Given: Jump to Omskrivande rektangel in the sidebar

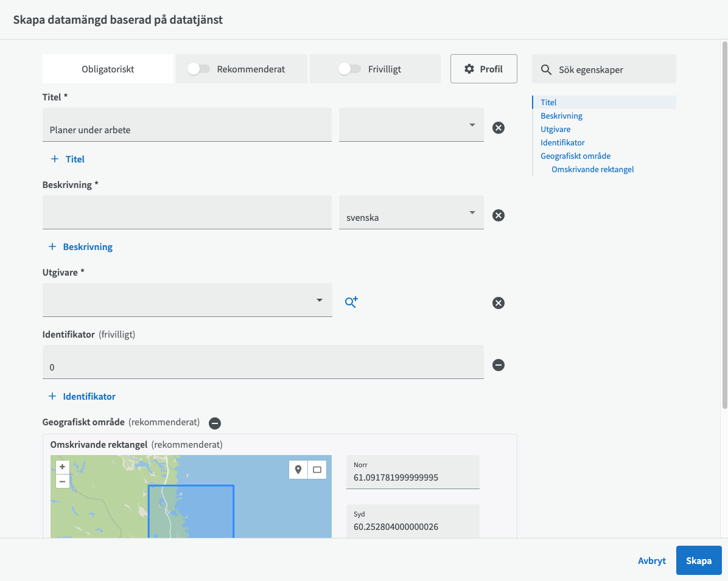Looking at the screenshot, I should click(x=592, y=169).
